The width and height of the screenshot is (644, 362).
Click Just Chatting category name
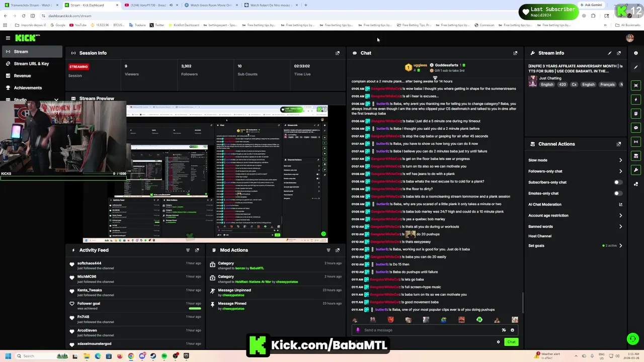pyautogui.click(x=550, y=78)
